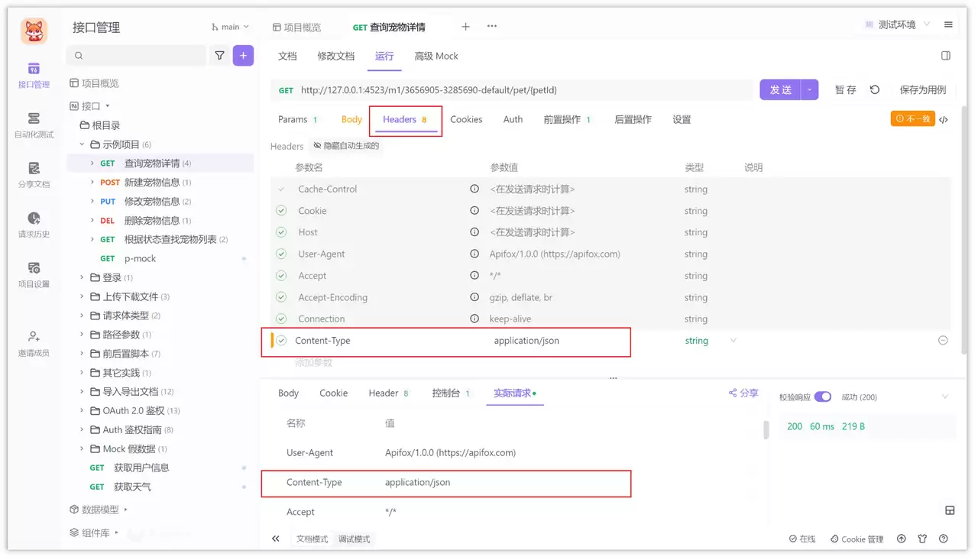Click the sidebar search input field

[137, 55]
